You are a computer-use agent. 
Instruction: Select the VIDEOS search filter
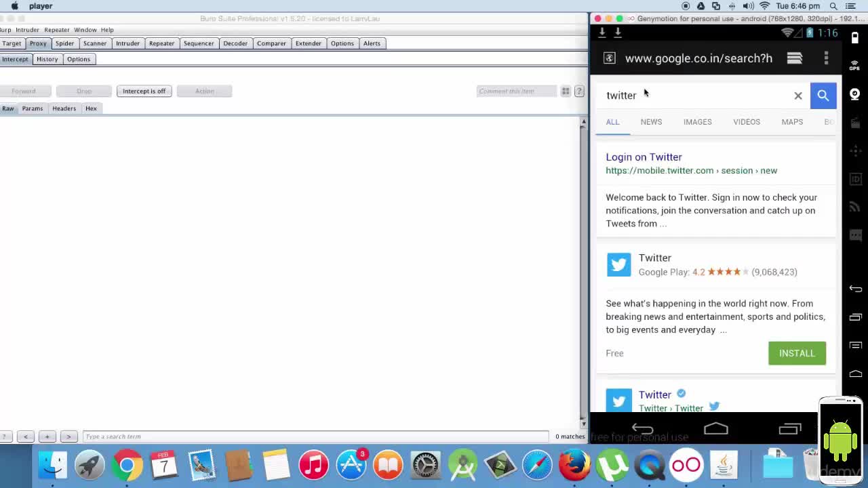(747, 122)
